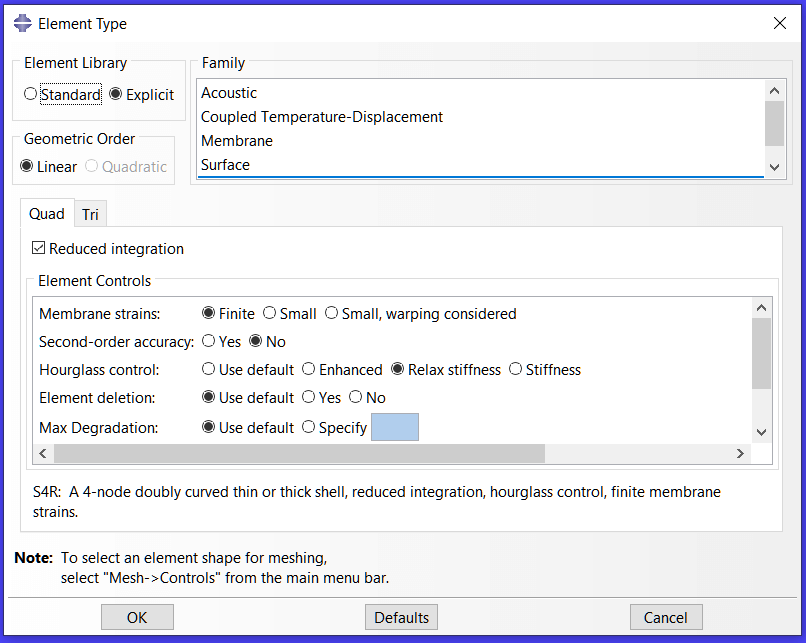The width and height of the screenshot is (806, 643).
Task: Toggle the Reduced integration checkbox
Action: (x=37, y=249)
